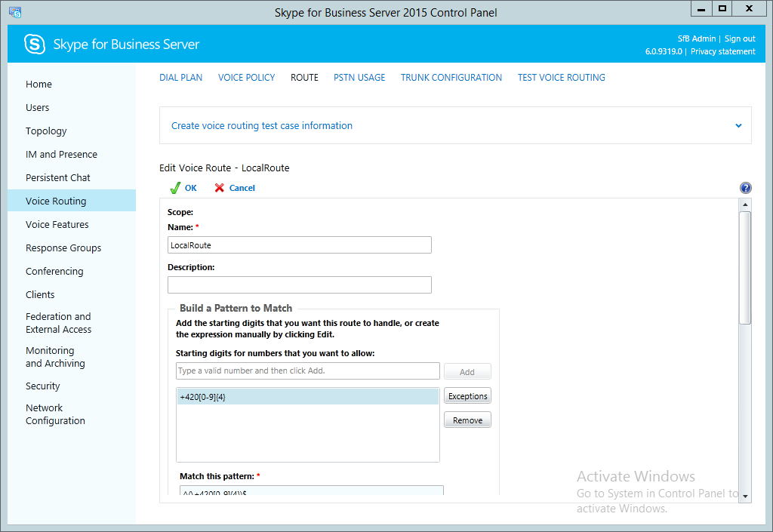Go to Test Voice Routing tab

561,78
